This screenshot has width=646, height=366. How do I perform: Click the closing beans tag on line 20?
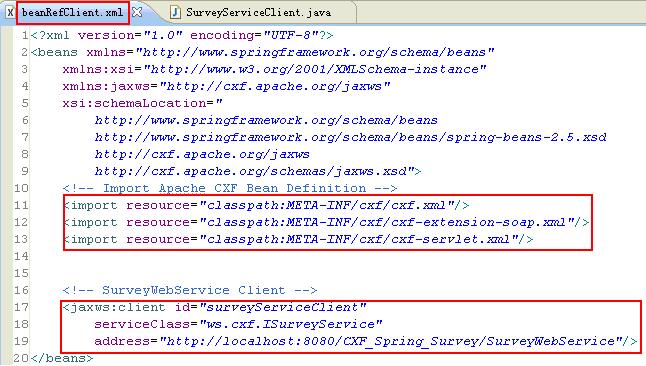[62, 358]
